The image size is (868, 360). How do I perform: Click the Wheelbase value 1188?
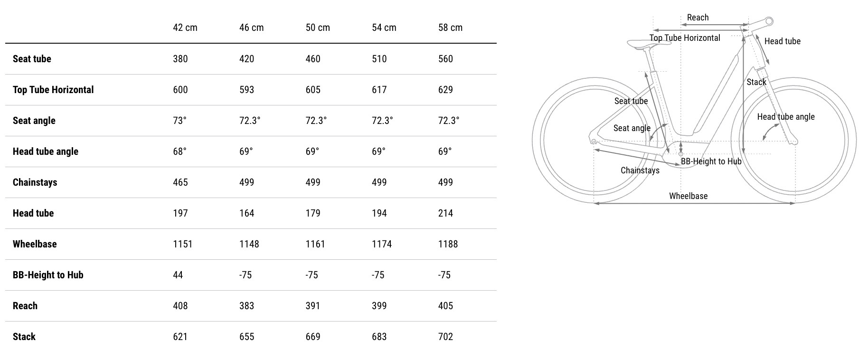coord(448,244)
